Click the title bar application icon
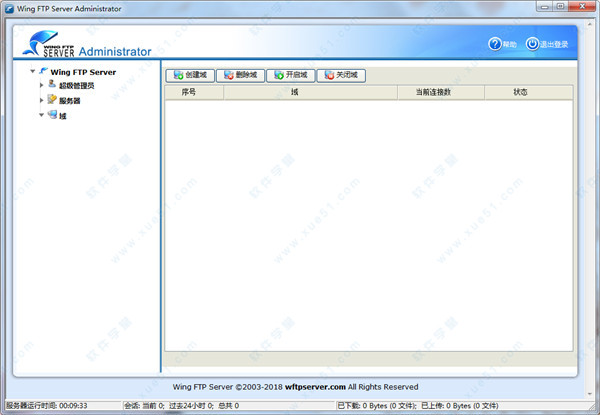Image resolution: width=600 pixels, height=415 pixels. [9, 9]
